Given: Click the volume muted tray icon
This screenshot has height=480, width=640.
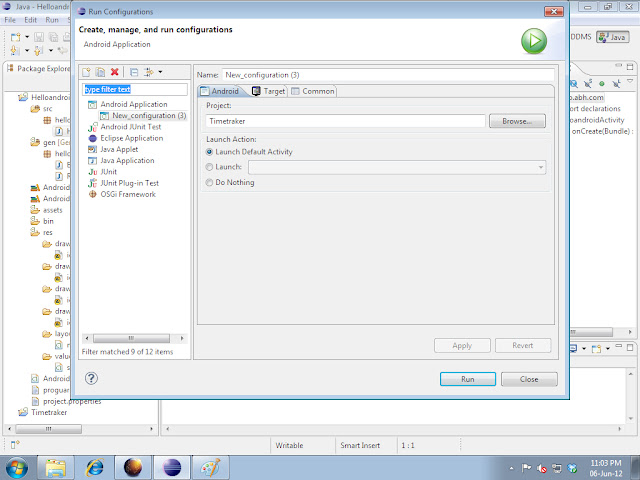Looking at the screenshot, I should point(542,469).
